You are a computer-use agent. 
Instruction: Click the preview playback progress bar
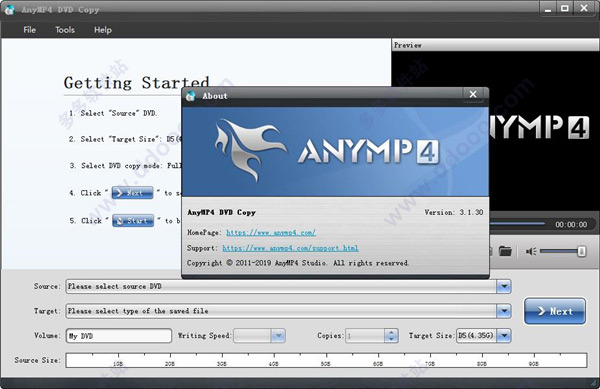point(517,223)
